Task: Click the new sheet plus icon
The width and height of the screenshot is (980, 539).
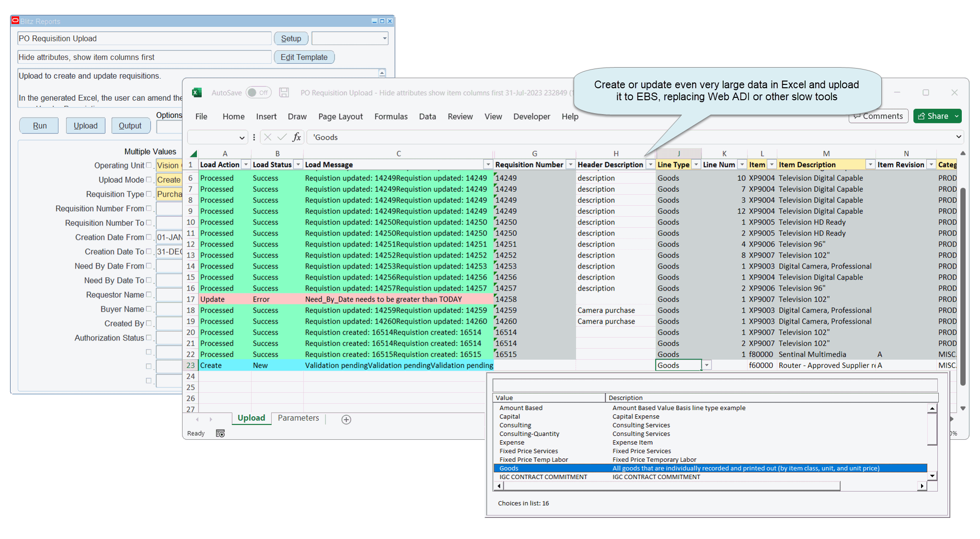Action: (346, 420)
